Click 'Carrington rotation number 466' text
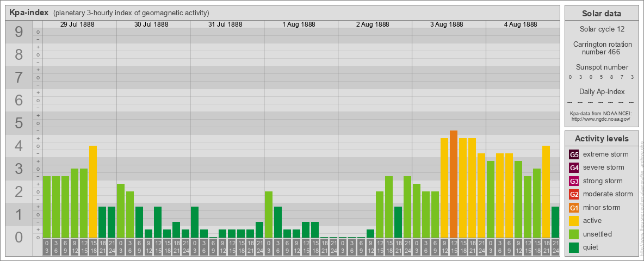 point(602,48)
